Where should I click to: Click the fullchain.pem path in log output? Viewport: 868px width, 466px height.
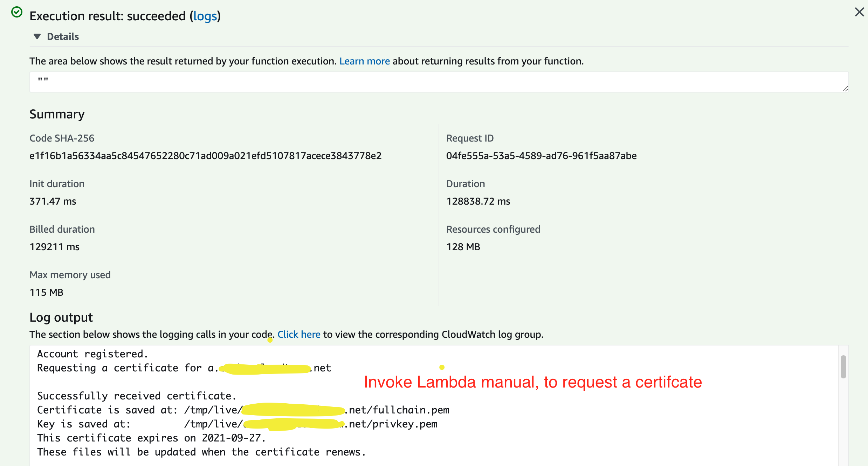(x=411, y=410)
